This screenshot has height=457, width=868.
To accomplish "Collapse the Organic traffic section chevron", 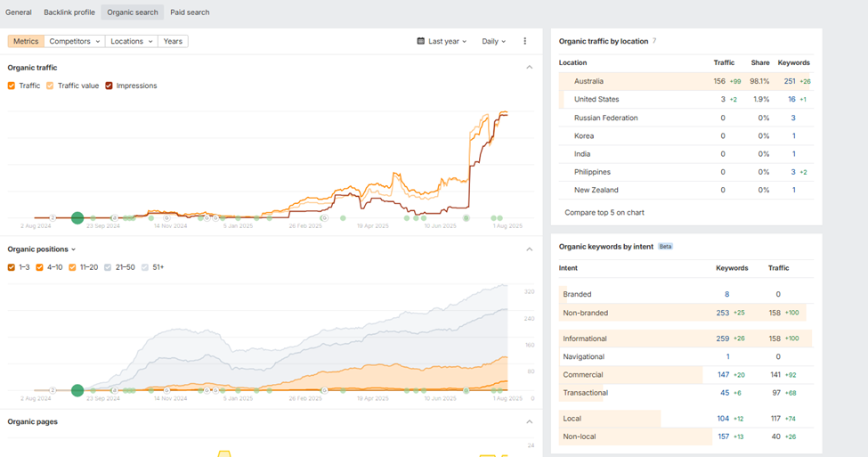I will click(530, 68).
